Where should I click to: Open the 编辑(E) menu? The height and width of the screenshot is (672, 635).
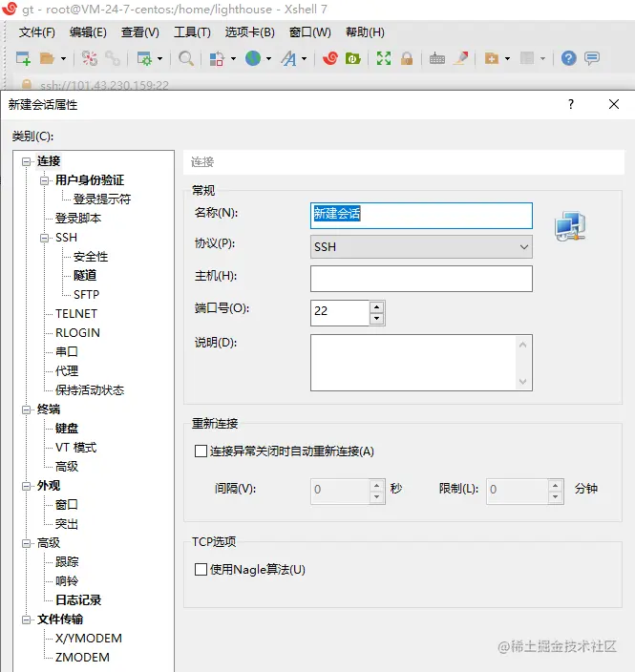88,32
